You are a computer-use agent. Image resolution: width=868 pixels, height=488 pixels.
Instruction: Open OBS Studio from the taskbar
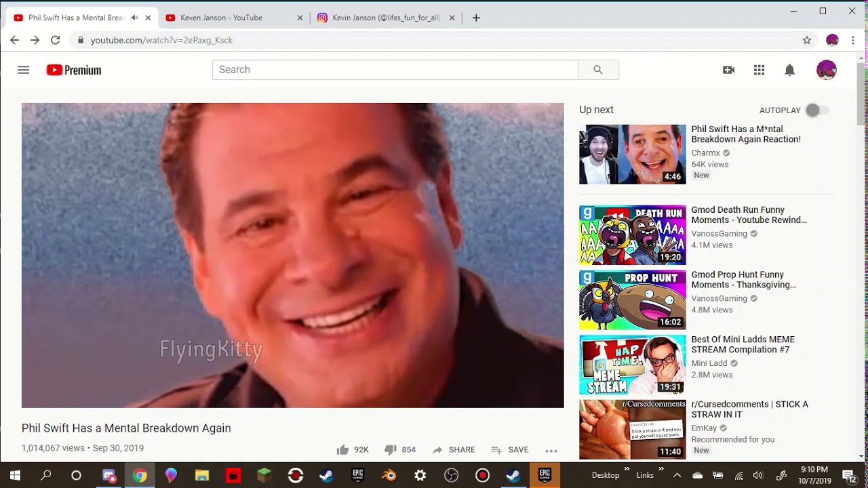(451, 475)
